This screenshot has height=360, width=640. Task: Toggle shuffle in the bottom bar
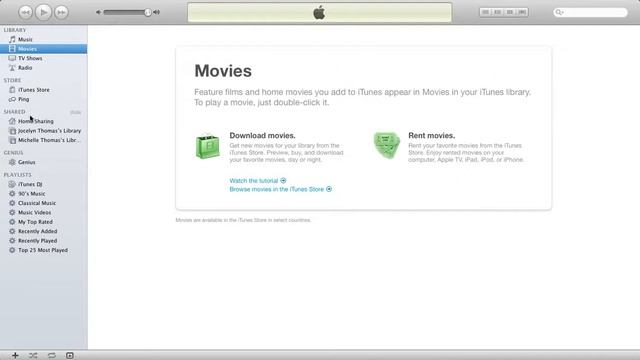(x=33, y=356)
